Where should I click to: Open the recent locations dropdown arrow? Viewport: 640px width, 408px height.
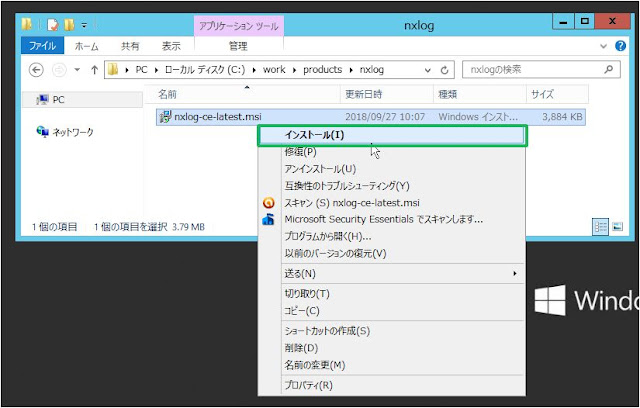[77, 70]
